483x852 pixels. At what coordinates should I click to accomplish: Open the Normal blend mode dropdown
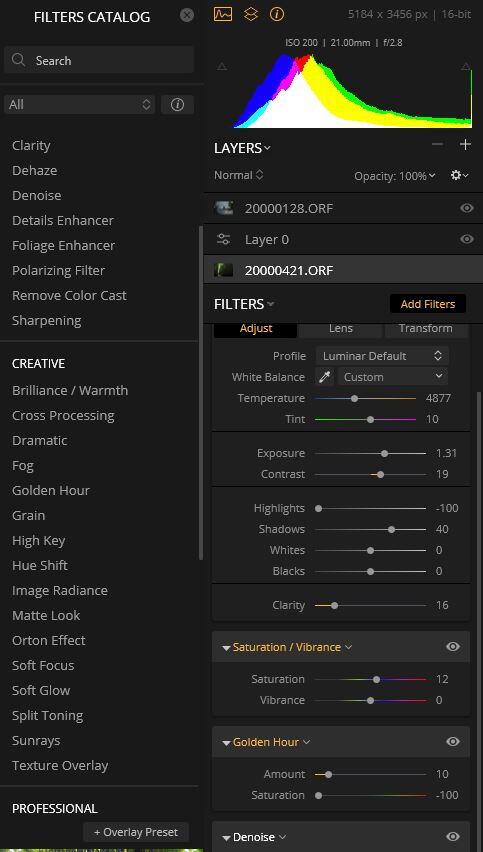pos(239,175)
